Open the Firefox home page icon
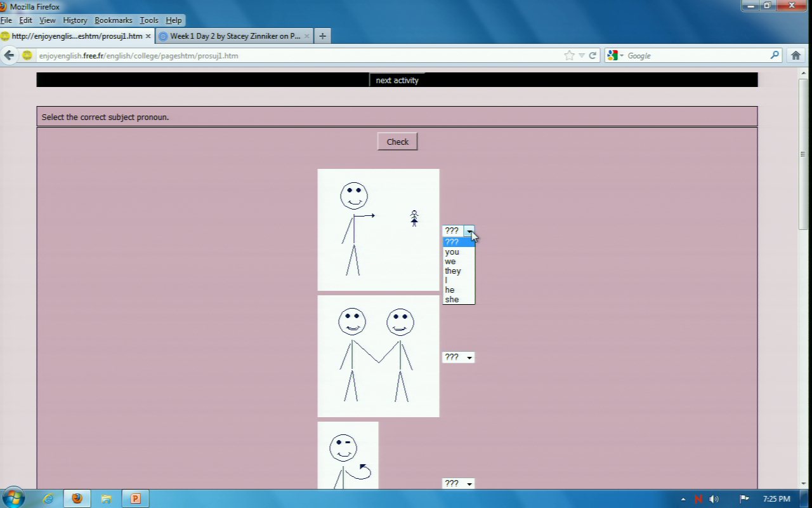This screenshot has width=812, height=508. pos(796,55)
